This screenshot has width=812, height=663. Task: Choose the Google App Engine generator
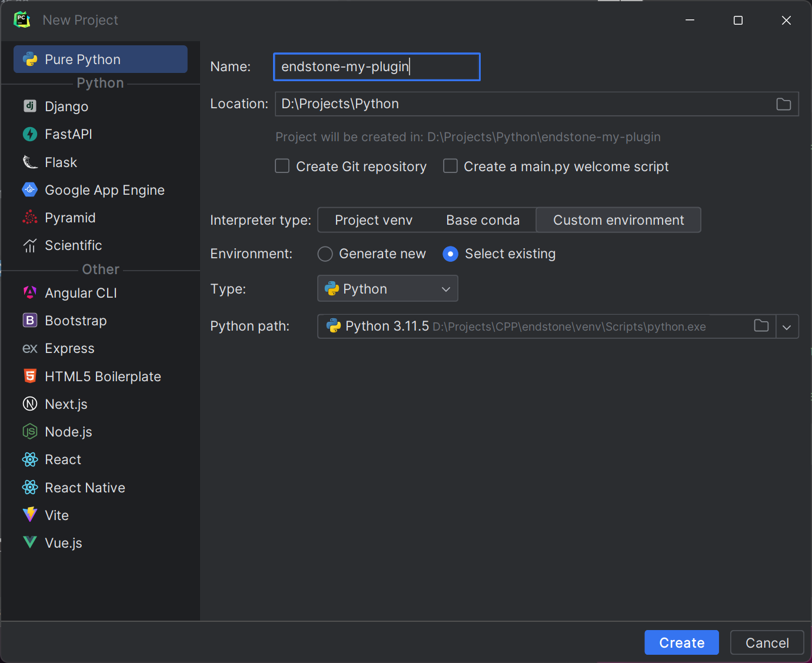pos(29,189)
